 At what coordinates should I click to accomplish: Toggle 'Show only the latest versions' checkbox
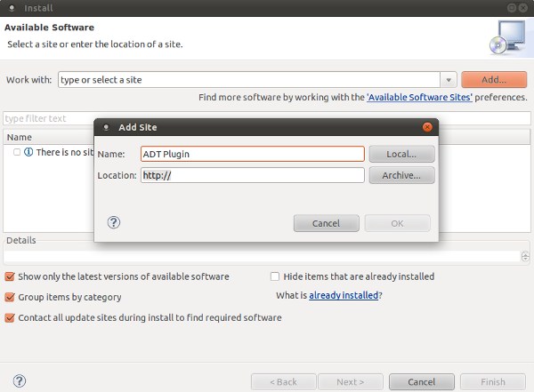(x=10, y=276)
